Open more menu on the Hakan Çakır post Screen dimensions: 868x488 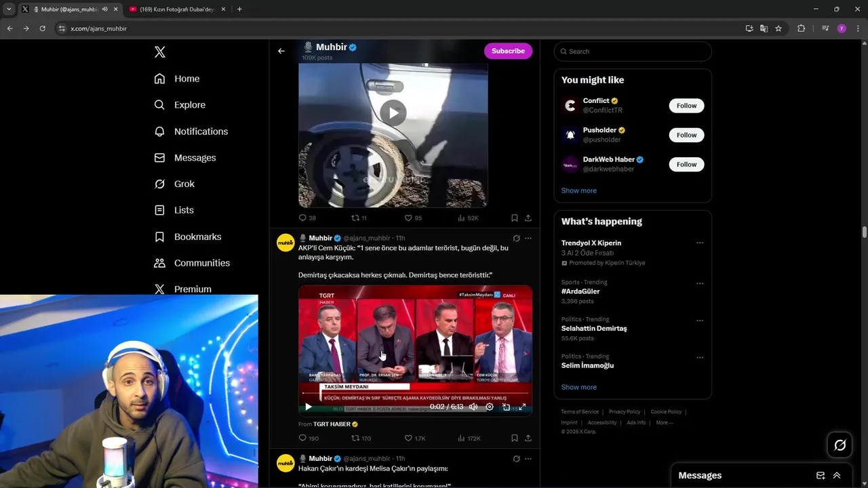528,459
